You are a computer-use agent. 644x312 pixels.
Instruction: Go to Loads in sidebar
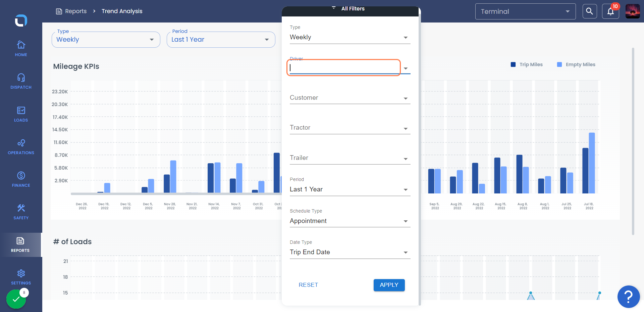21,114
